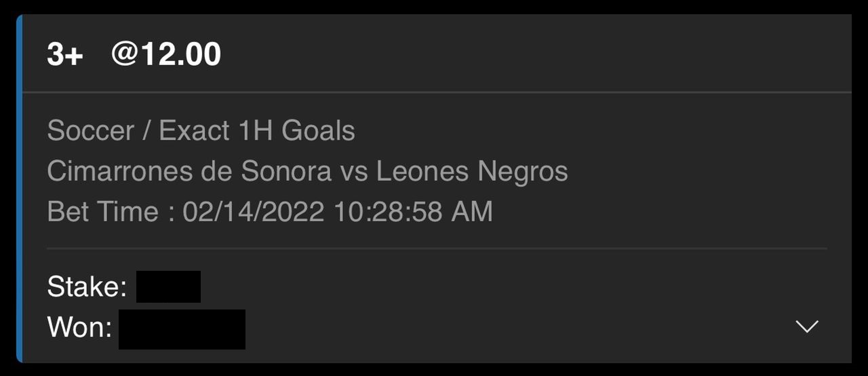Select the bet time 10:28:58 AM
The height and width of the screenshot is (376, 868).
pos(413,212)
